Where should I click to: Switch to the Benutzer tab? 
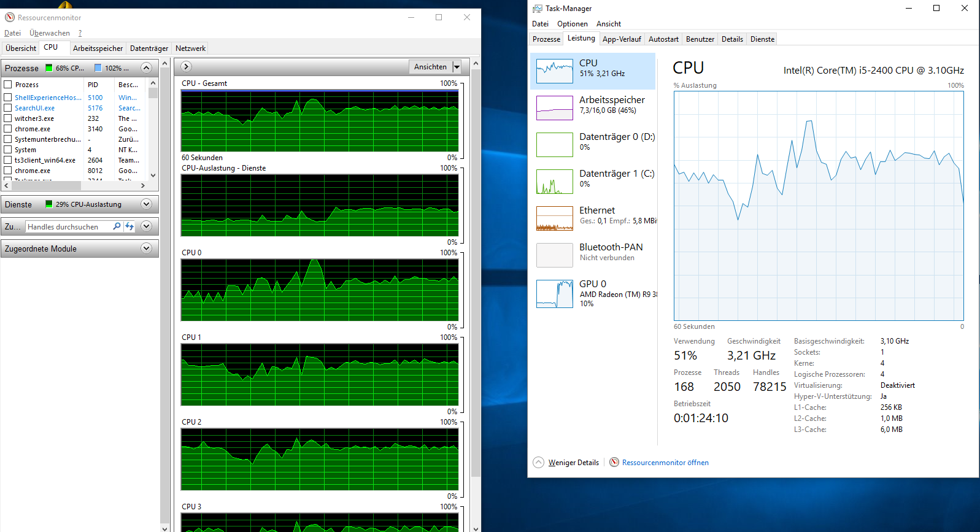pyautogui.click(x=700, y=39)
